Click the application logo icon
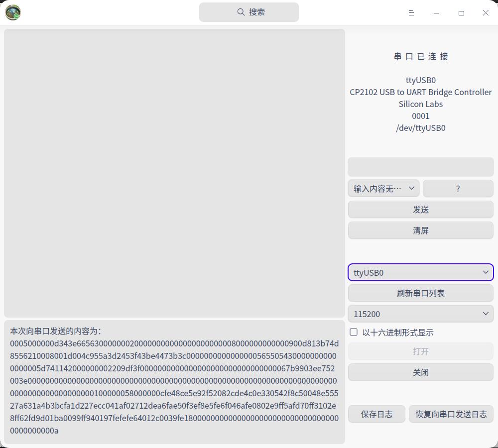 point(13,12)
